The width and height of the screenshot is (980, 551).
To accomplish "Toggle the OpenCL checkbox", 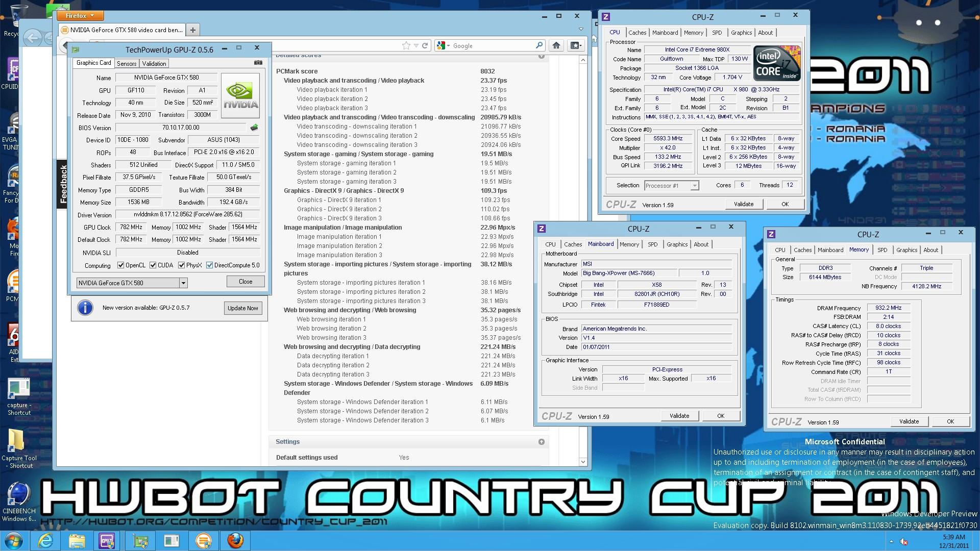I will [120, 265].
